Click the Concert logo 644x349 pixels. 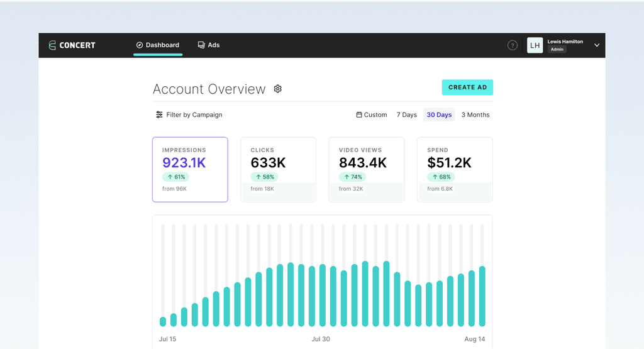[x=72, y=45]
